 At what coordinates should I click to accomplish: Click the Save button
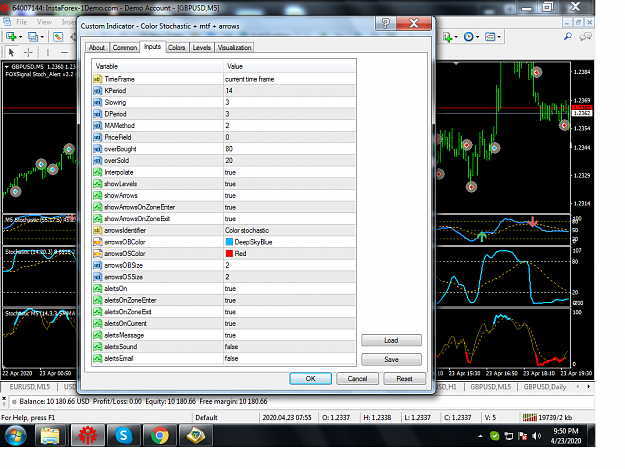pyautogui.click(x=391, y=359)
